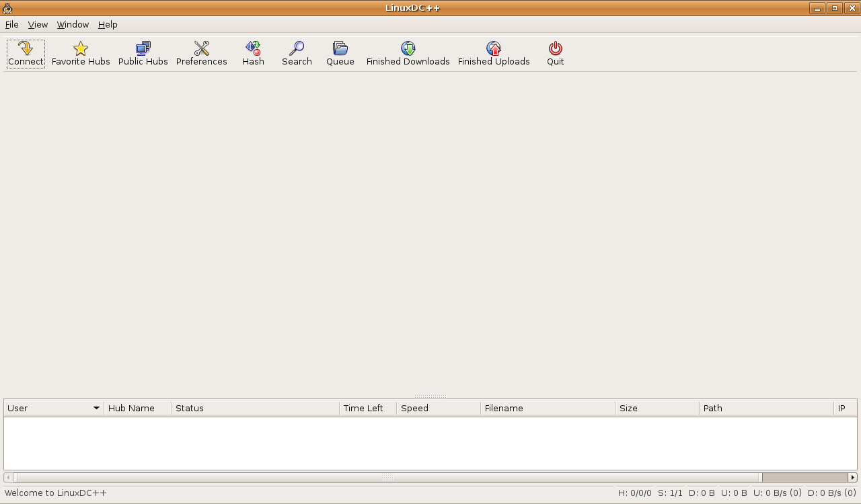Open the Public Hubs icon
Screen dimensions: 861x504
tap(143, 48)
